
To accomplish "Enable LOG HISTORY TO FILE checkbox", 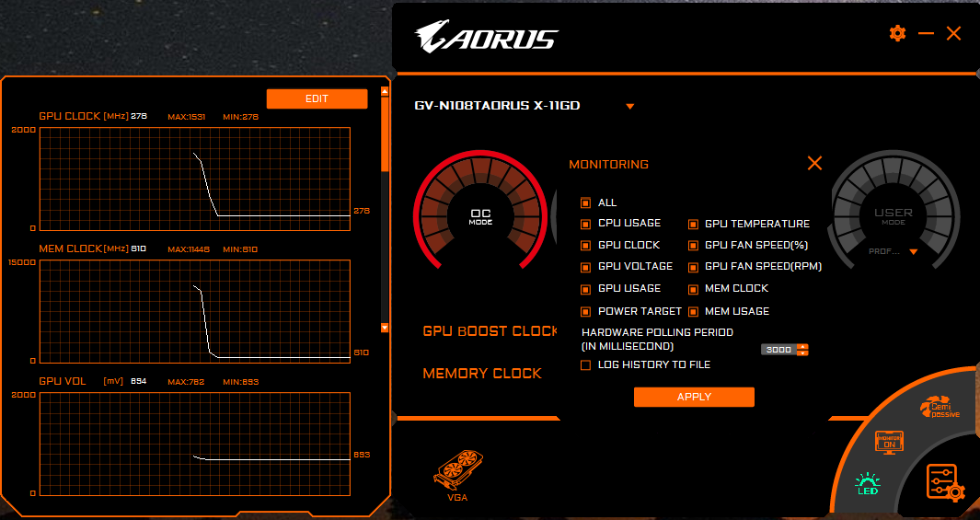I will pyautogui.click(x=585, y=365).
